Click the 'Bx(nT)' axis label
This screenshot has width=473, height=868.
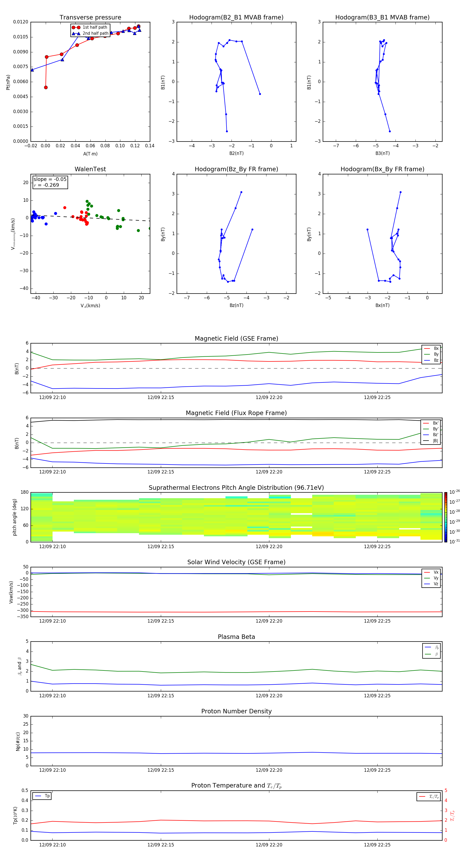pos(382,305)
